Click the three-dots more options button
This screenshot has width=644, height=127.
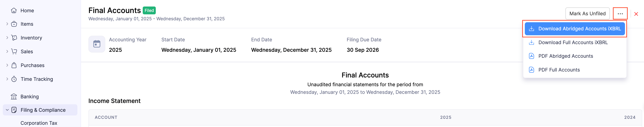coord(620,14)
